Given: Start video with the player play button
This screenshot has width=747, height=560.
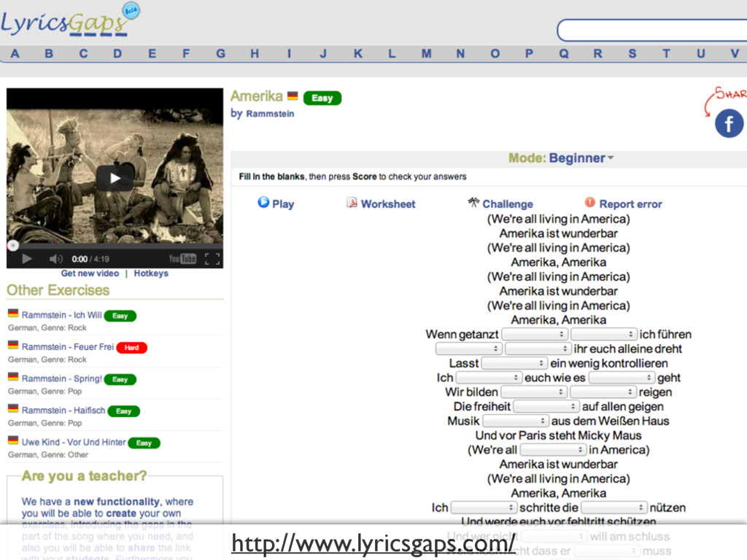Looking at the screenshot, I should click(x=27, y=259).
